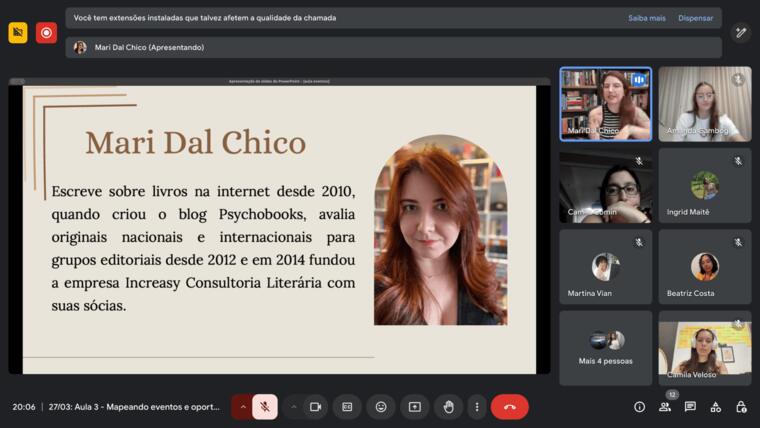Select Amanda Gambog video tile
The height and width of the screenshot is (428, 760).
[x=705, y=104]
